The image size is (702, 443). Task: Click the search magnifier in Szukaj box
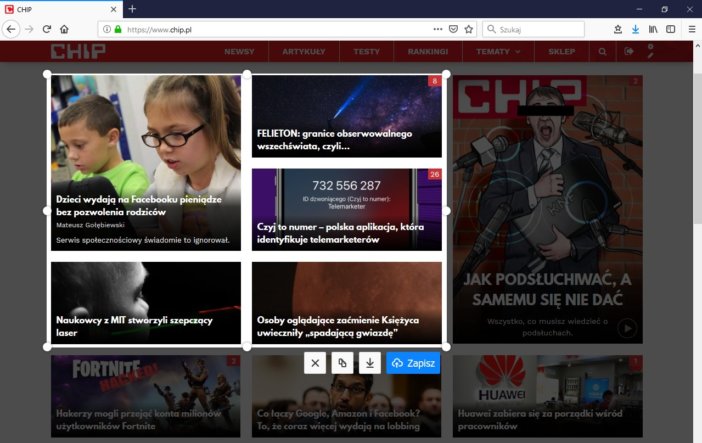click(491, 30)
